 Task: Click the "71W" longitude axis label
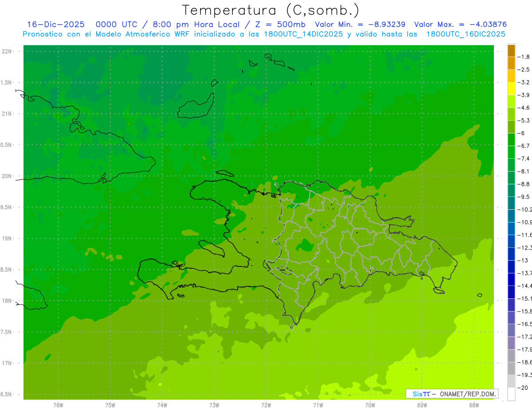tap(318, 405)
